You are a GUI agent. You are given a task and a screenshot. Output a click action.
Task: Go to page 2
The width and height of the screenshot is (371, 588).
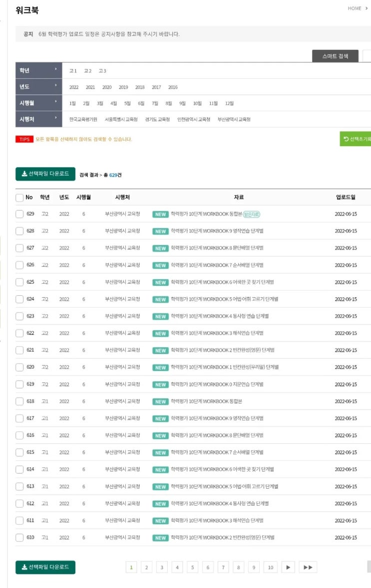146,568
